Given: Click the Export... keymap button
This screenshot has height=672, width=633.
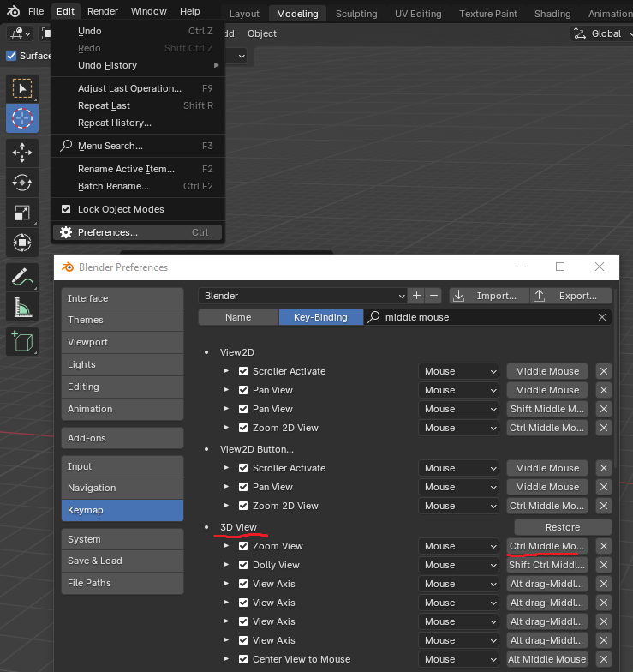Looking at the screenshot, I should (570, 296).
